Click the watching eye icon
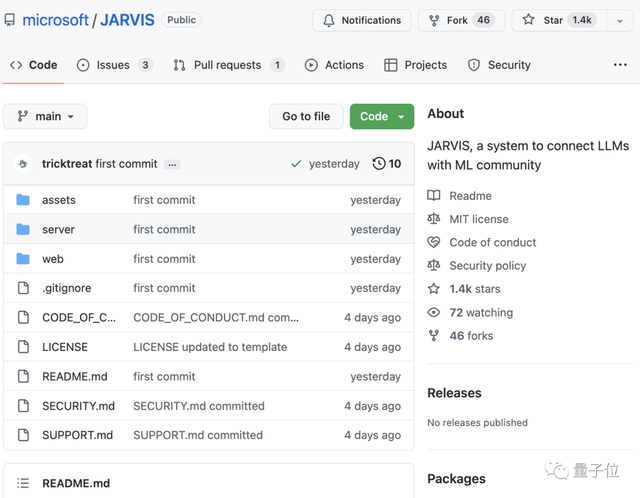Screen dimensions: 640x498 pos(434,312)
